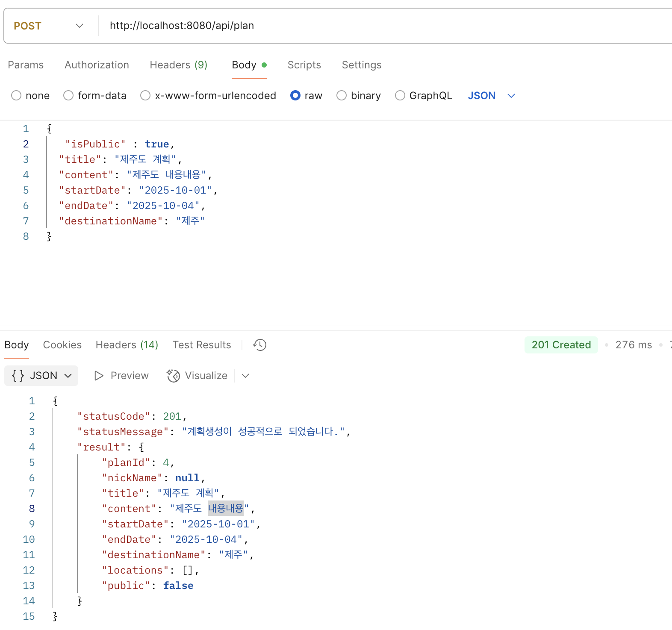Viewport: 672px width, 630px height.
Task: View the response Cookies tab
Action: coord(62,345)
